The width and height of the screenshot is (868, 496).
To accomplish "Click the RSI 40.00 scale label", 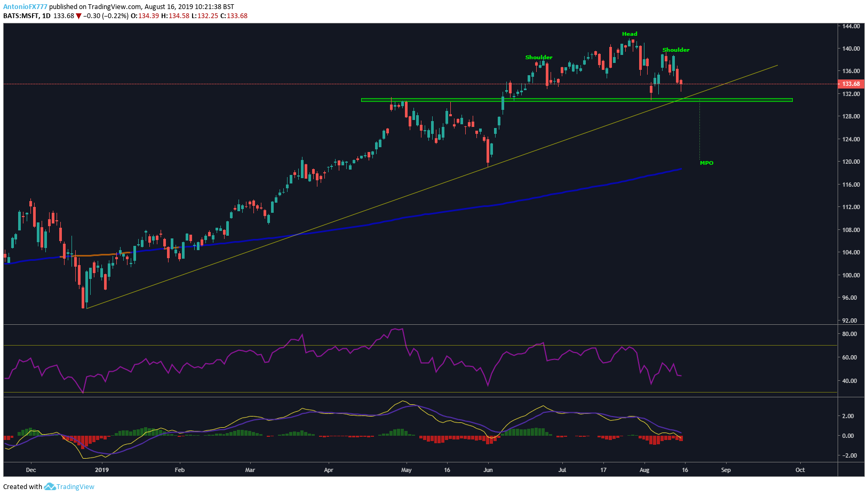I will coord(849,381).
